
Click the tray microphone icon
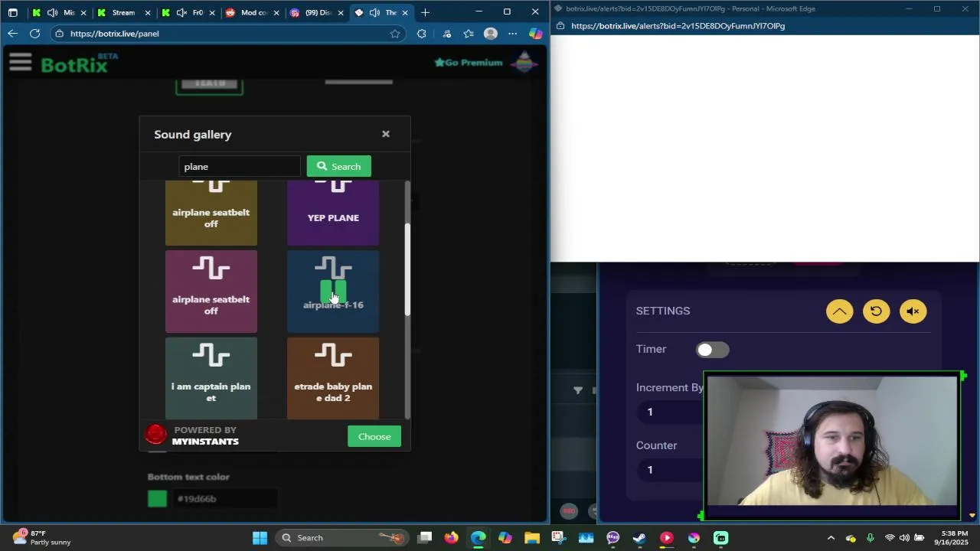tap(870, 537)
